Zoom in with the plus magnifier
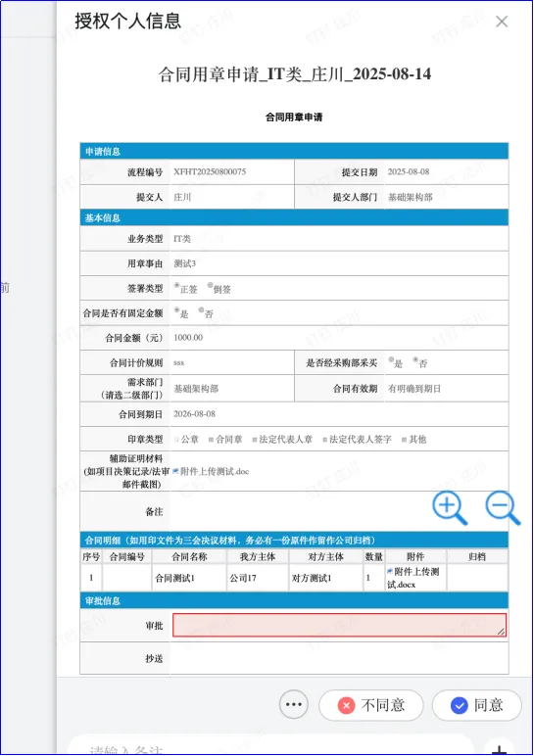The width and height of the screenshot is (534, 756). pyautogui.click(x=450, y=507)
